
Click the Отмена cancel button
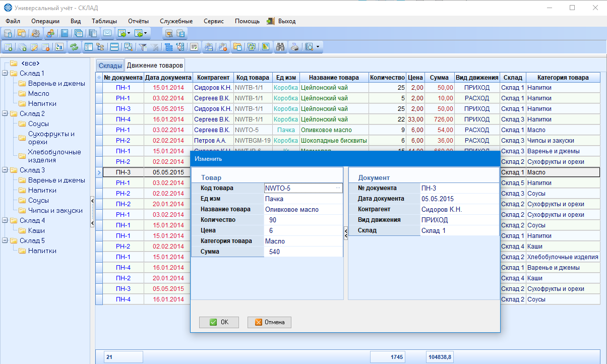pyautogui.click(x=269, y=322)
